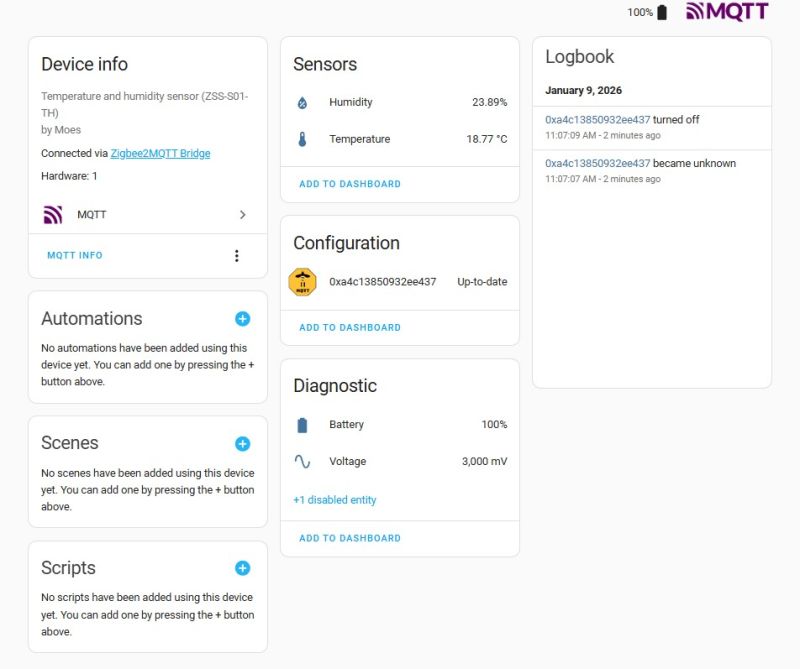Viewport: 800px width, 669px height.
Task: Click the Zigbee2MQTT update entity icon
Action: 302,282
